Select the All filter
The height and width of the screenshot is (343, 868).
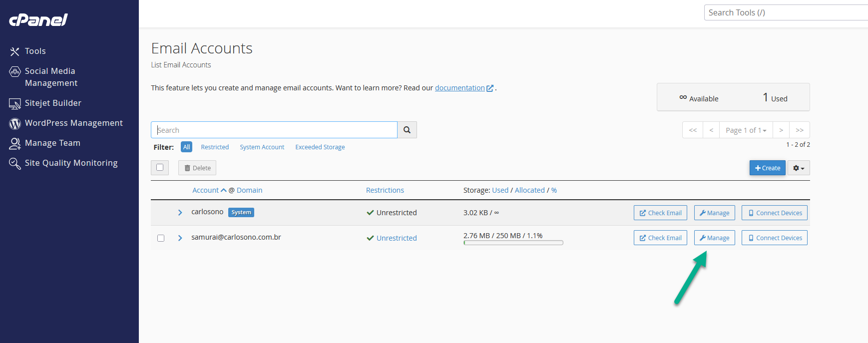[x=186, y=147]
